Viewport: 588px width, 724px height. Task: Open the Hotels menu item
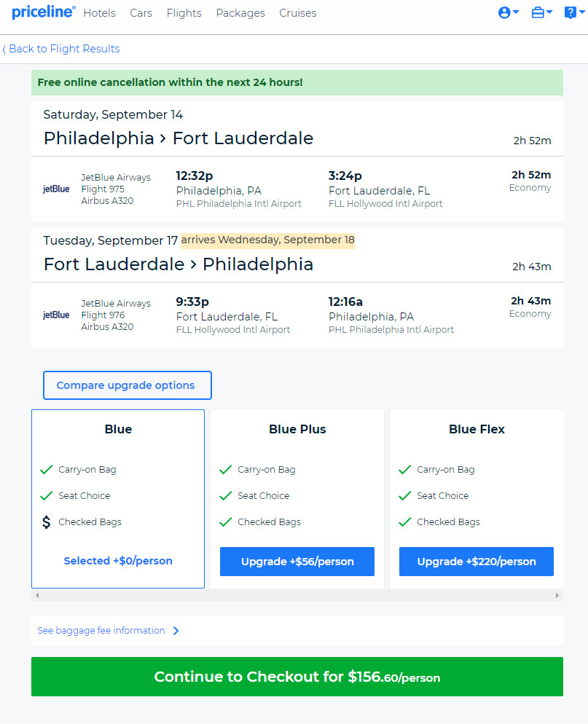[x=99, y=13]
